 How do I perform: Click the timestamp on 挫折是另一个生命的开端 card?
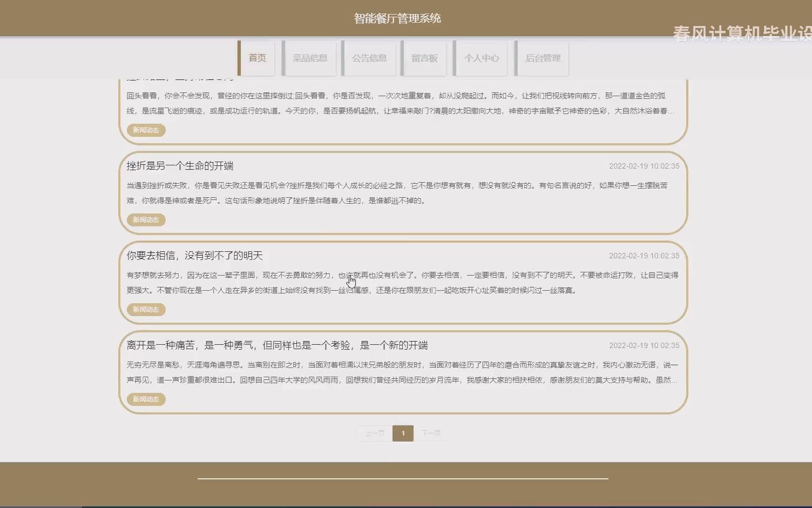(644, 166)
